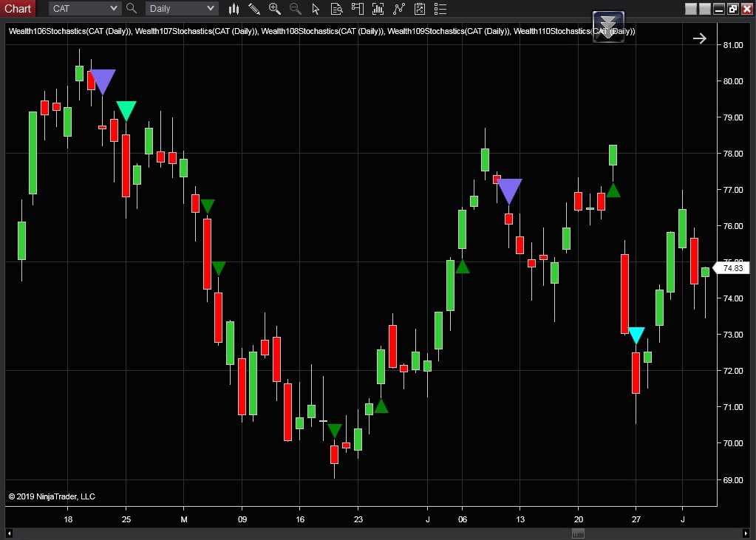Click the zoom out magnifier

tap(296, 9)
